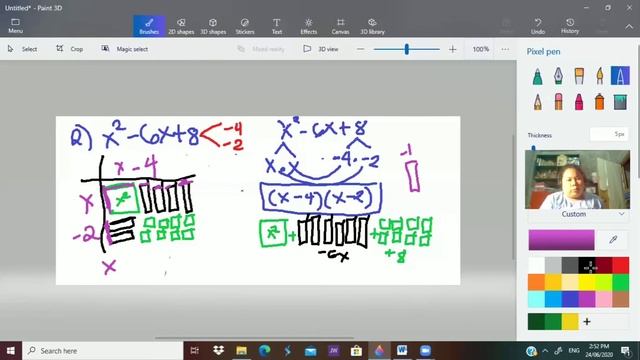Open Dropbox from the taskbar
640x360 pixels.
(218, 351)
